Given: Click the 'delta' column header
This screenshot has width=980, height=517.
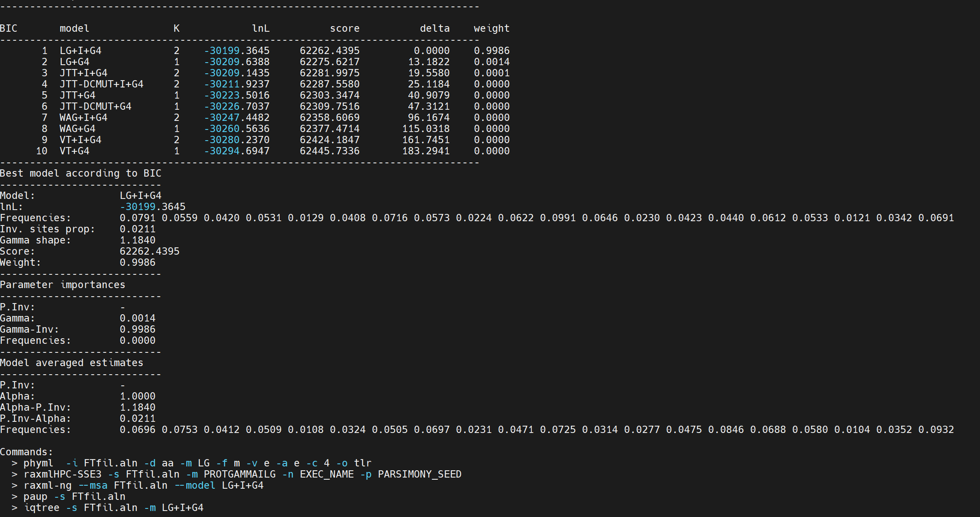Looking at the screenshot, I should coord(434,28).
